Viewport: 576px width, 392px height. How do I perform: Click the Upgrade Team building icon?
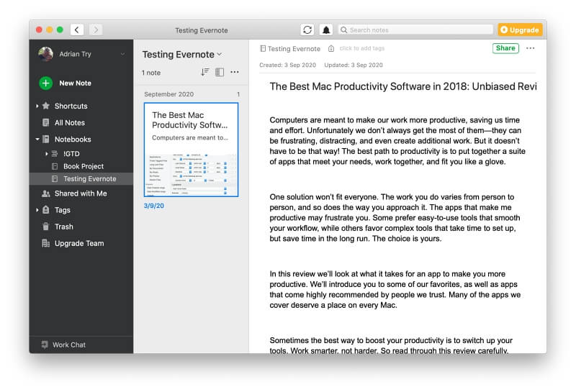46,243
